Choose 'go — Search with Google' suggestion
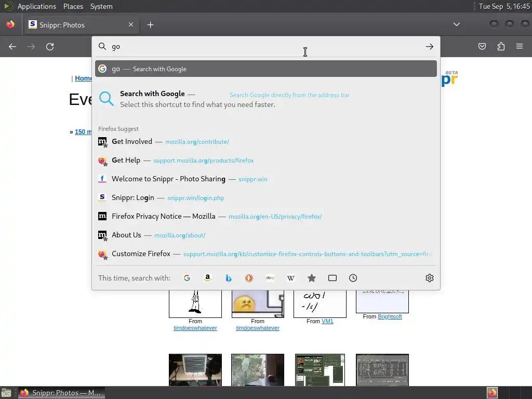This screenshot has width=532, height=399. click(x=266, y=69)
